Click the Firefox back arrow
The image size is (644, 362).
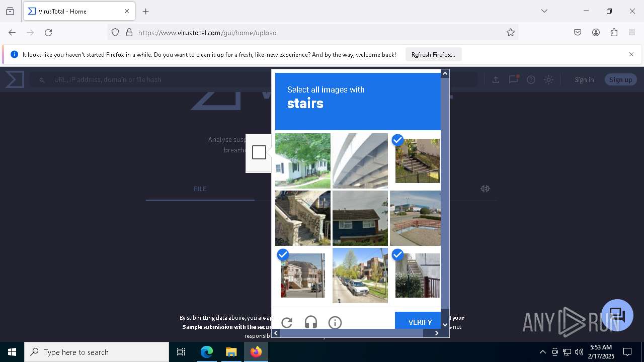(12, 33)
